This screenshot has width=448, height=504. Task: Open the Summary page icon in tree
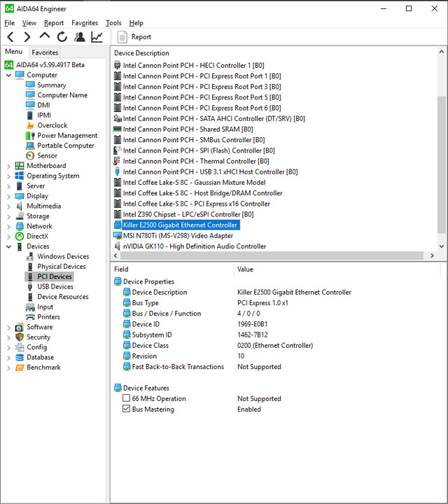30,85
